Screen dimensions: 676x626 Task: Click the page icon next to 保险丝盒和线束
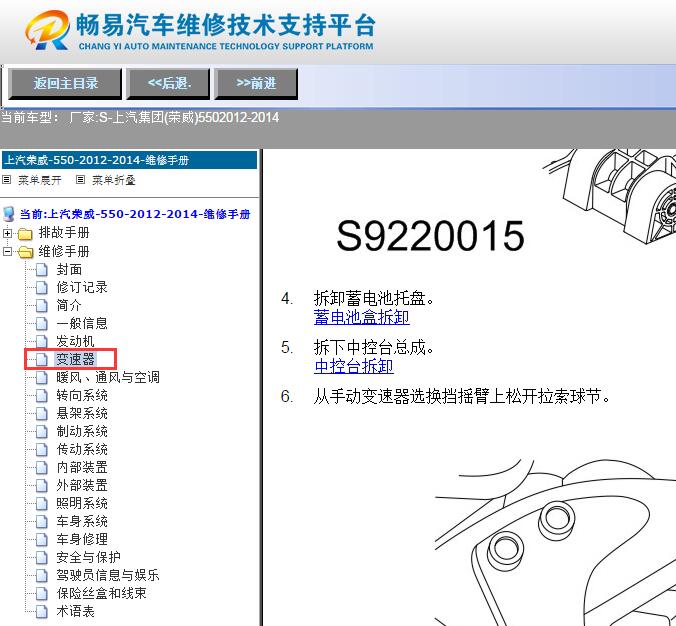click(x=41, y=594)
